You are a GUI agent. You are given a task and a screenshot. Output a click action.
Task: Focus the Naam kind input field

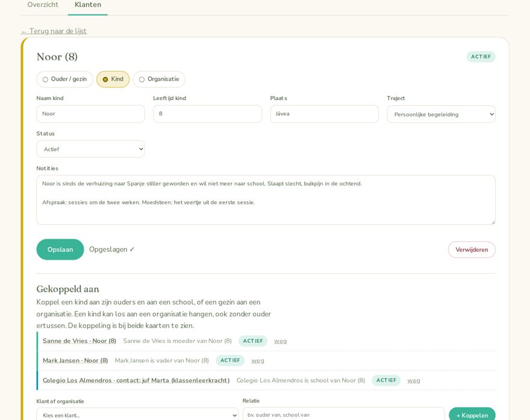[x=90, y=114]
